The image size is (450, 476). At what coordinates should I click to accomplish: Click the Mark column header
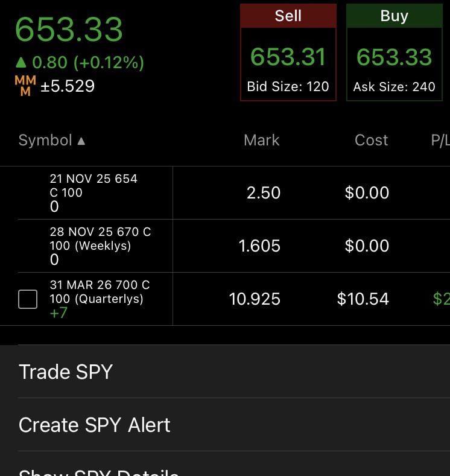click(x=261, y=141)
